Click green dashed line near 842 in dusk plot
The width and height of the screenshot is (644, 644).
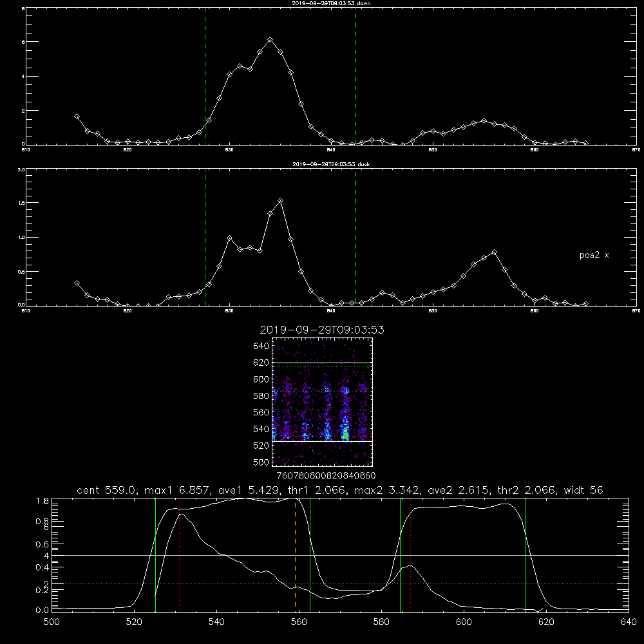coord(355,237)
